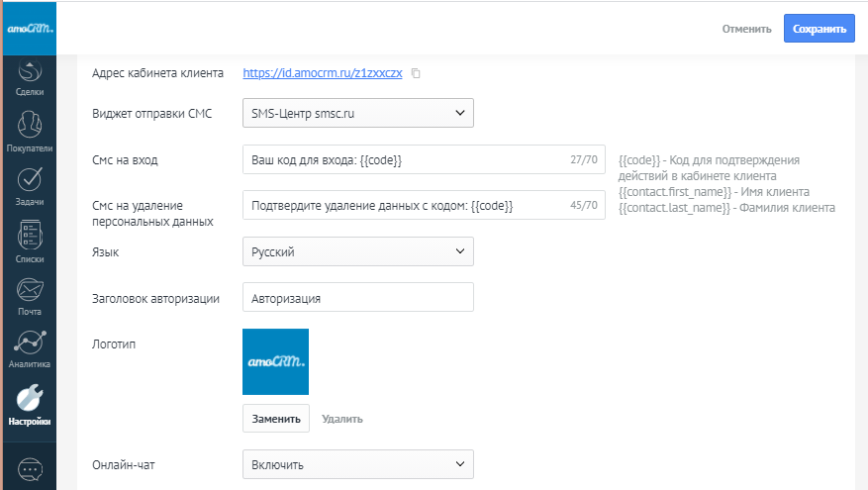Expand the Онлайн-чат dropdown

click(357, 464)
